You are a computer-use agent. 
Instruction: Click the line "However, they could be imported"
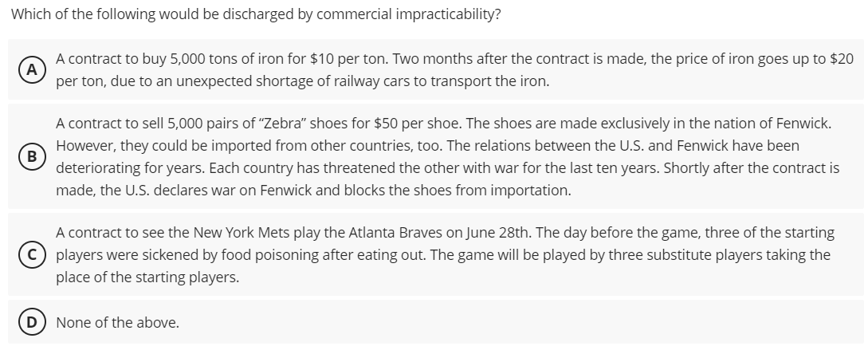click(x=427, y=146)
